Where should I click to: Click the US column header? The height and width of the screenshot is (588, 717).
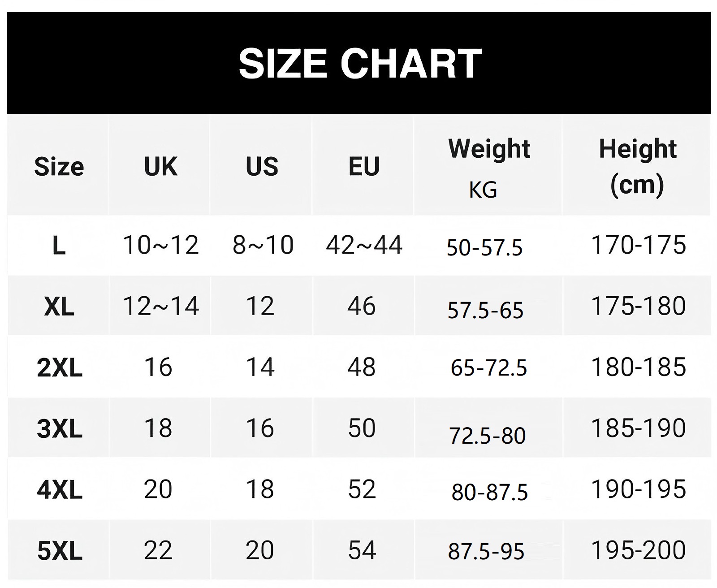point(262,167)
